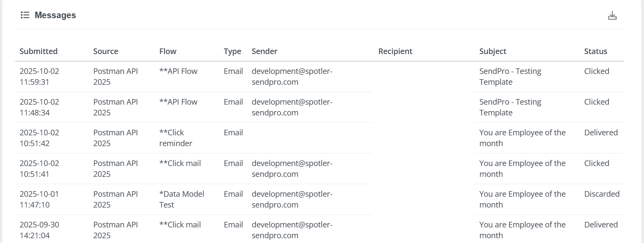This screenshot has width=644, height=243.
Task: Click the Subject column header
Action: click(492, 51)
